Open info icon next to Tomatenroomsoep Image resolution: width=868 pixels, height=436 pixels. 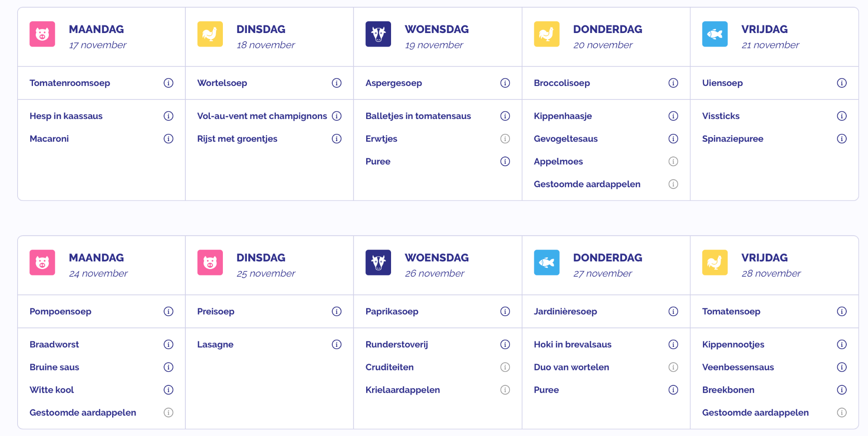coord(169,83)
